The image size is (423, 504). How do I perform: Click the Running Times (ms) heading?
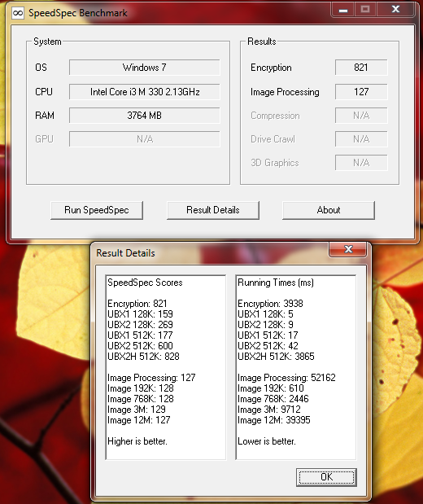coord(276,283)
